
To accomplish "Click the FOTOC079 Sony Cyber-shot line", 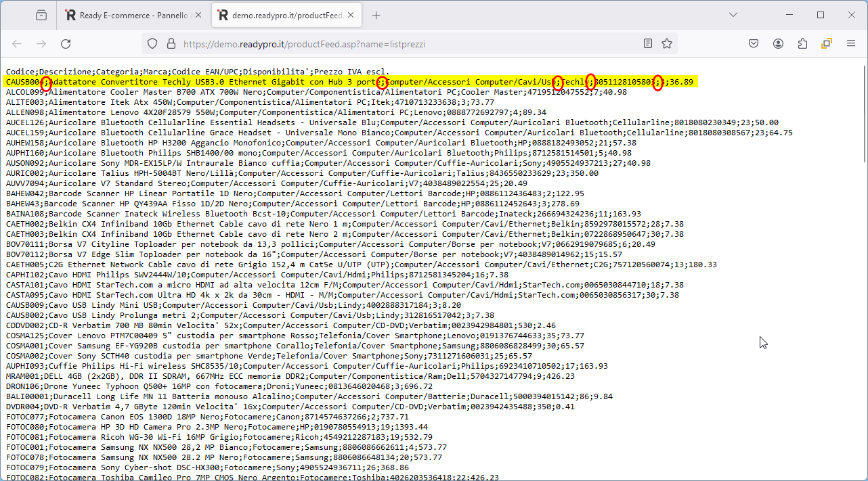I will click(207, 467).
